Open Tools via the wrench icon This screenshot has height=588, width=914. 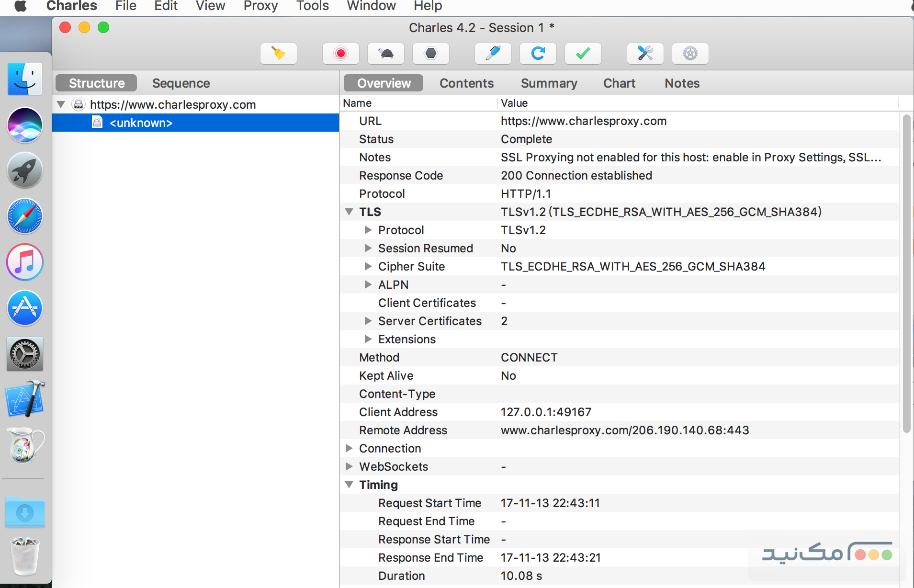[x=645, y=54]
